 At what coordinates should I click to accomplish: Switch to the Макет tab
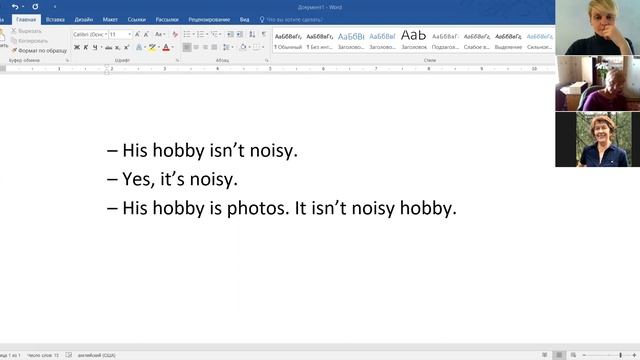tap(110, 20)
